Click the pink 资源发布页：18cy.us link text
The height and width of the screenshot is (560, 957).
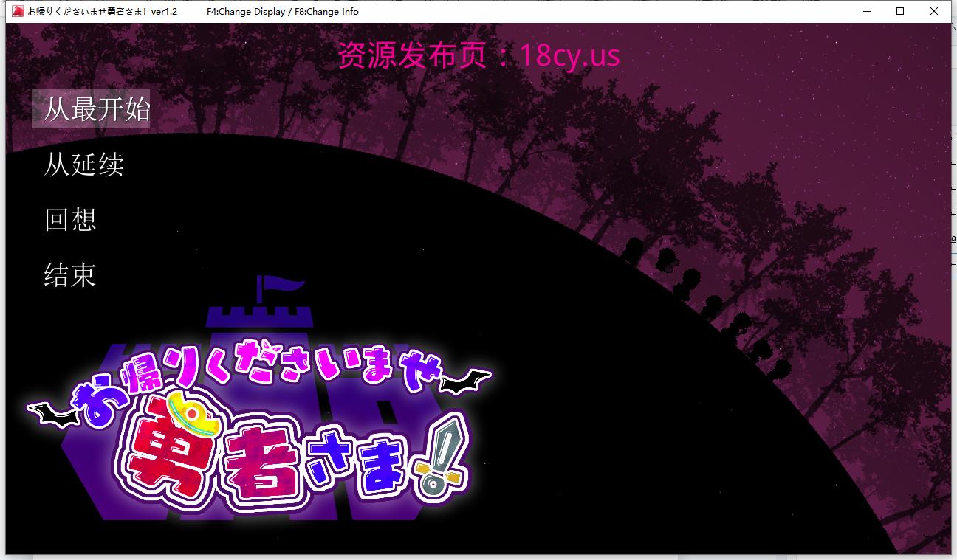[479, 56]
